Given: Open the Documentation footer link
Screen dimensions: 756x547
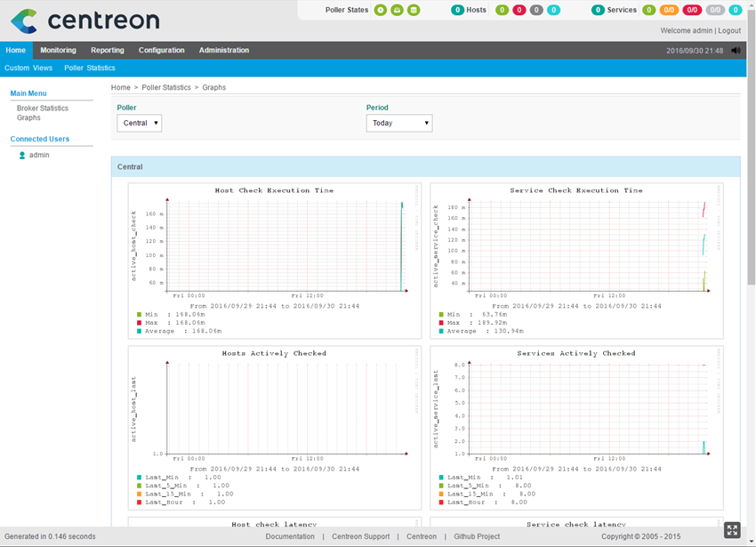Looking at the screenshot, I should coord(290,536).
